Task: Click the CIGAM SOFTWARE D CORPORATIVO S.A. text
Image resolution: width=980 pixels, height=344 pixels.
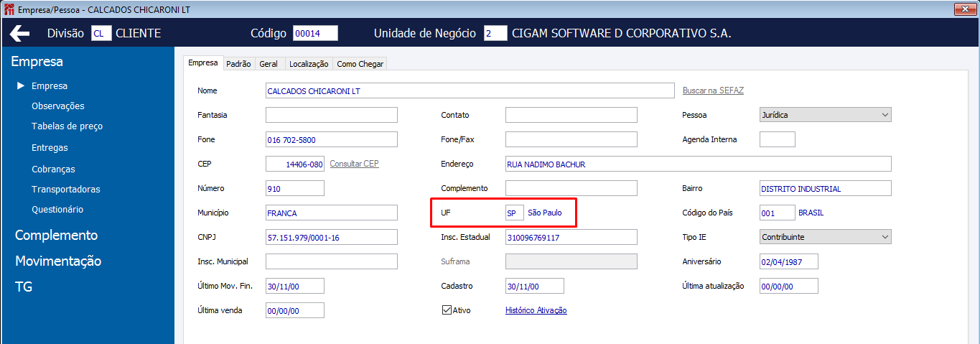Action: coord(622,34)
